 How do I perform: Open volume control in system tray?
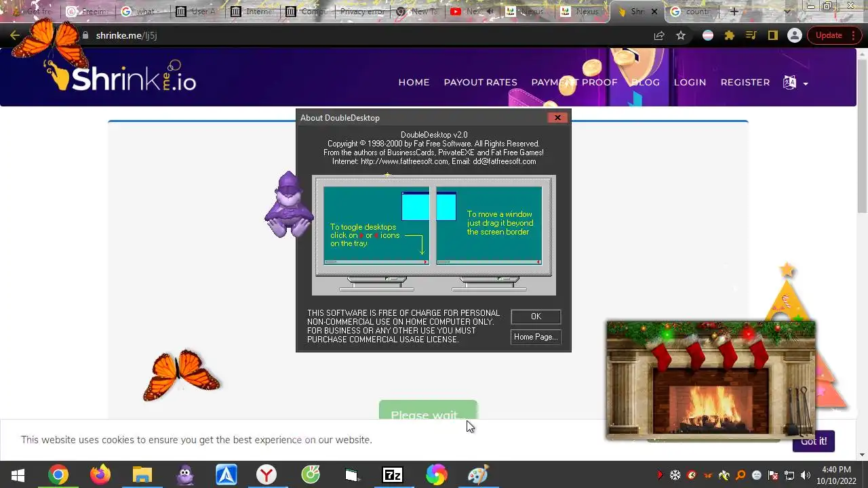(806, 475)
